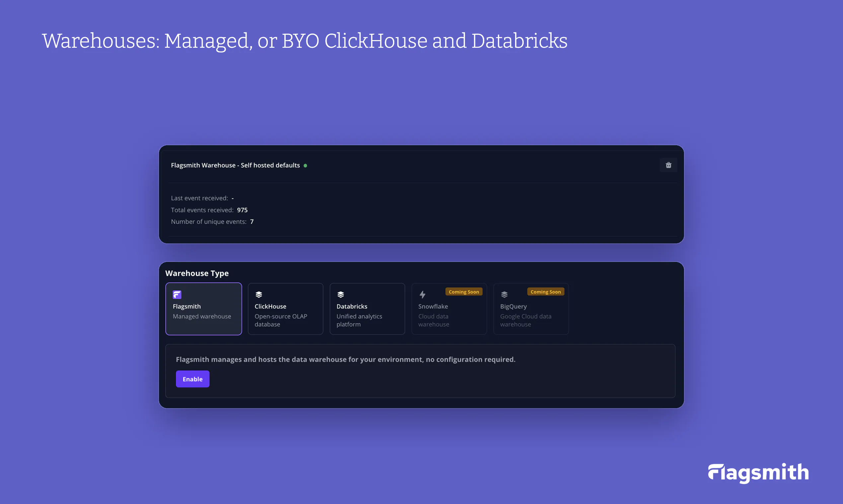Click the Databricks layers icon
Image resolution: width=843 pixels, height=504 pixels.
tap(341, 294)
